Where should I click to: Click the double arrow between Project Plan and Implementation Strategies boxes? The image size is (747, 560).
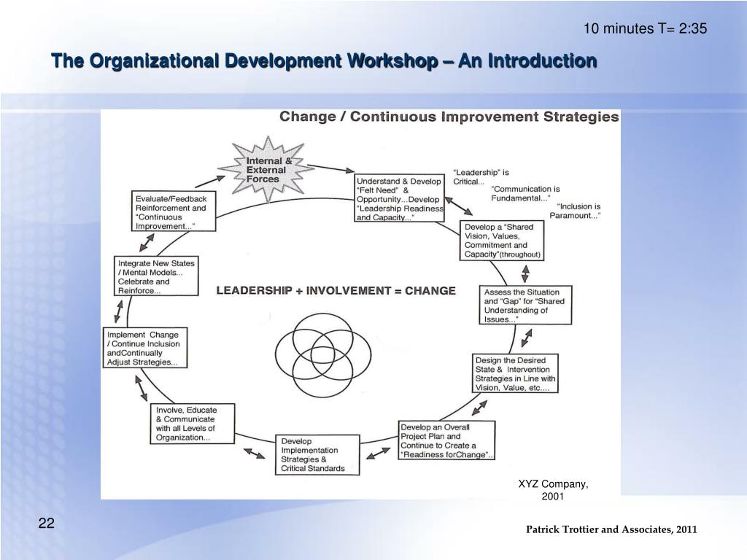[x=379, y=454]
